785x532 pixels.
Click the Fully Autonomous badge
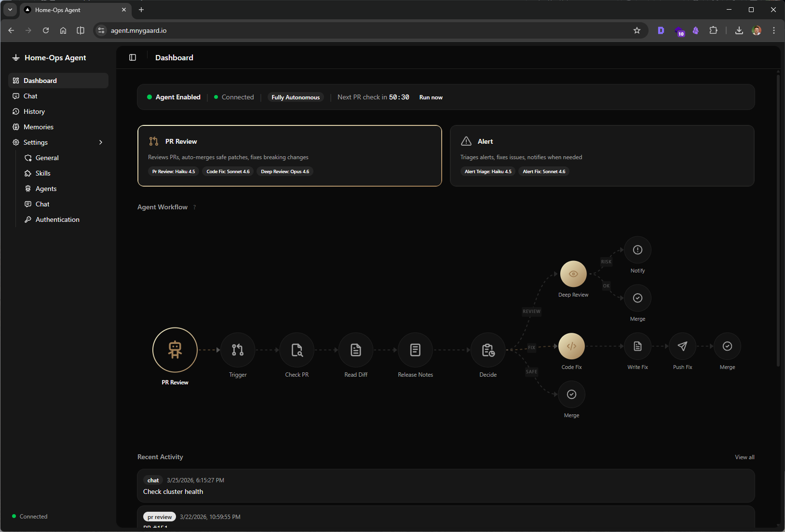(296, 97)
